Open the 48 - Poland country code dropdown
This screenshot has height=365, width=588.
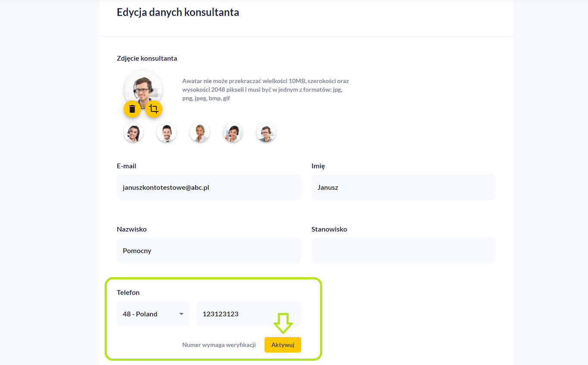pos(153,314)
